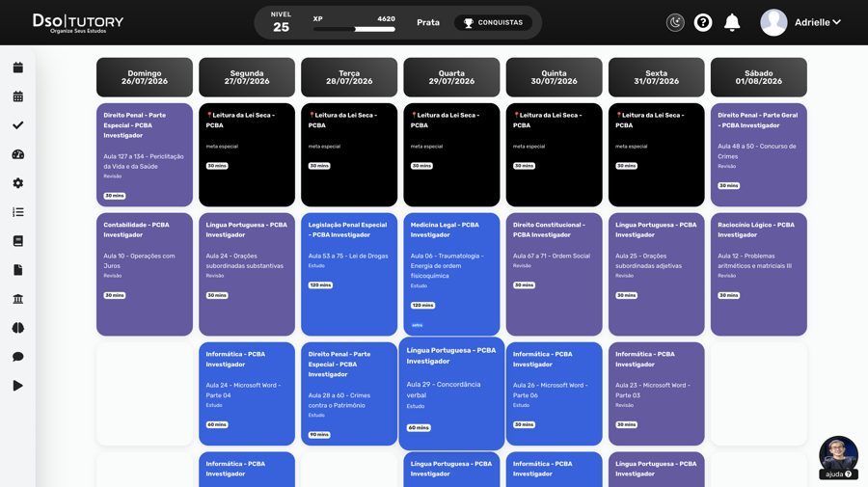The height and width of the screenshot is (487, 868).
Task: Click the extra tag on Medicina Legal card
Action: (418, 325)
